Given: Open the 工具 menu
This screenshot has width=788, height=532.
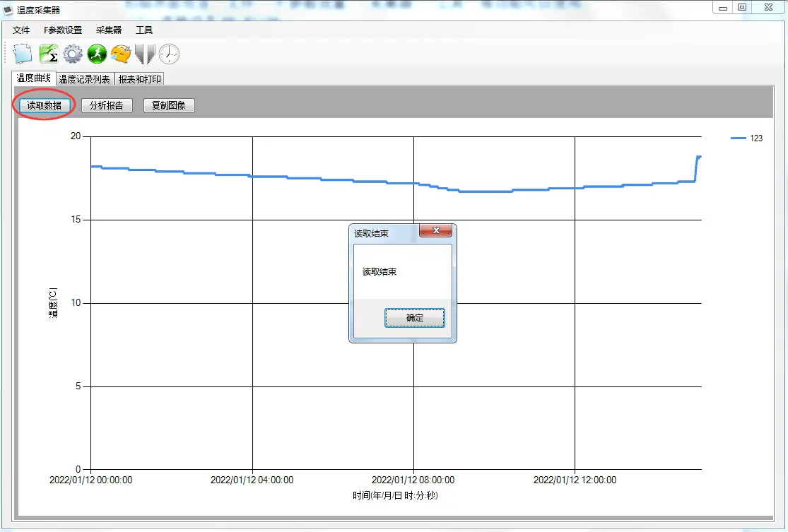Looking at the screenshot, I should [x=144, y=30].
